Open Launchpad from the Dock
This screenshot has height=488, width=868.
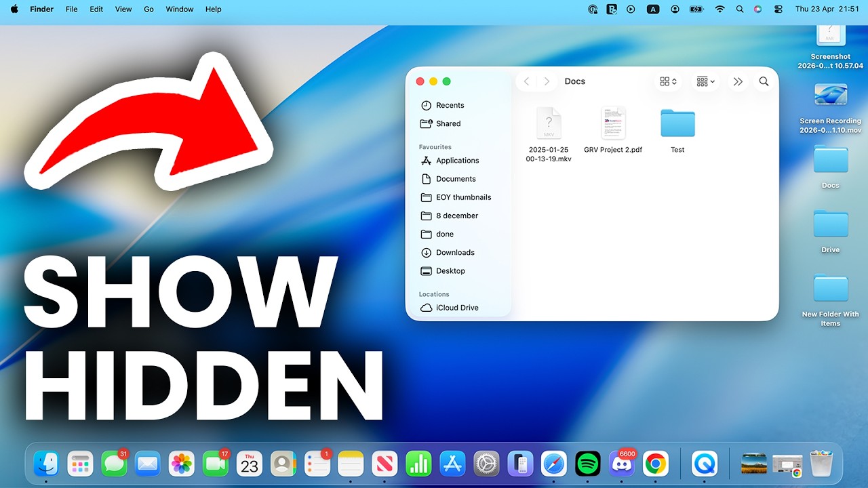[80, 464]
